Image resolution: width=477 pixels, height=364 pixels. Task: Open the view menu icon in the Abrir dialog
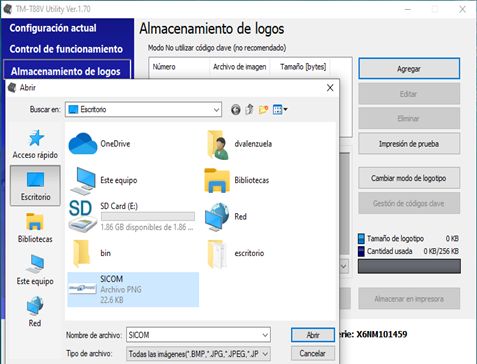(x=280, y=109)
